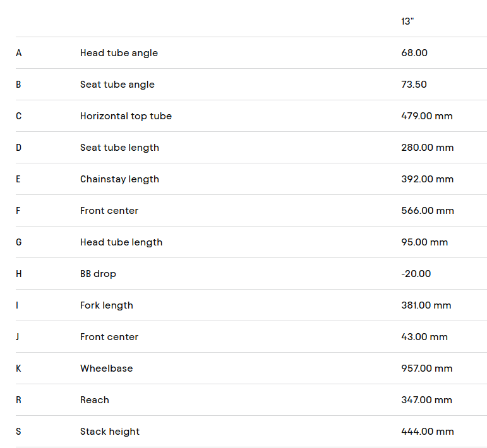Screen dimensions: 487x448
Task: Click the 68.00 head tube angle value
Action: point(414,53)
